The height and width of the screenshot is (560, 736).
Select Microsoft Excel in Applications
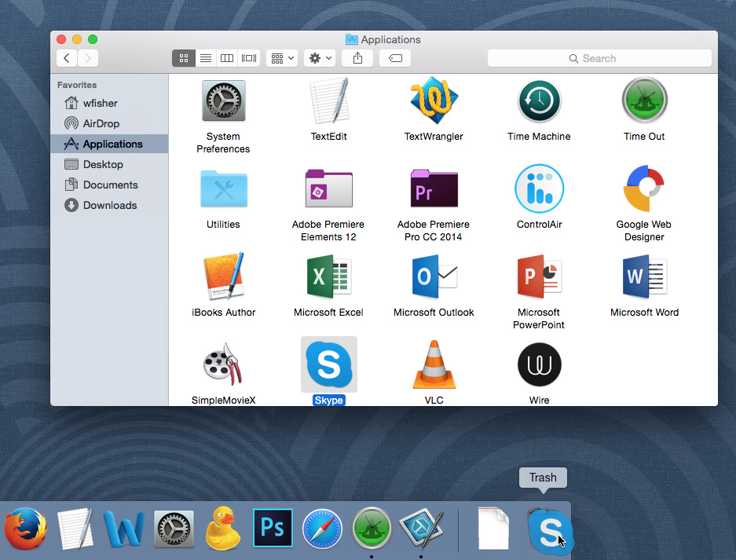coord(328,277)
